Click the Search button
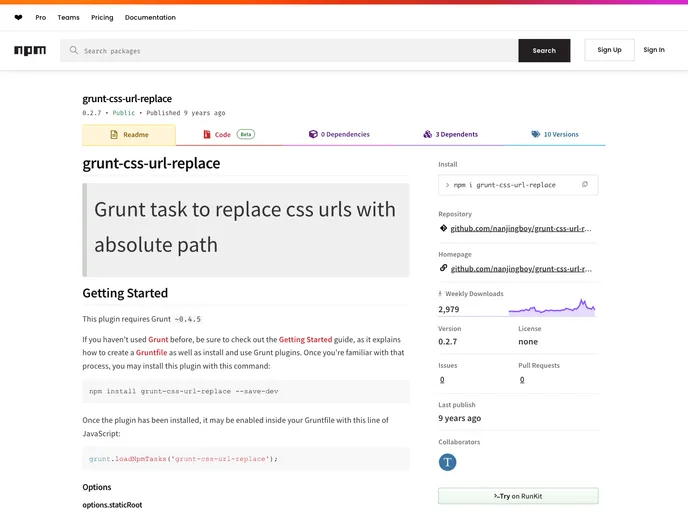The image size is (688, 512). pos(544,50)
